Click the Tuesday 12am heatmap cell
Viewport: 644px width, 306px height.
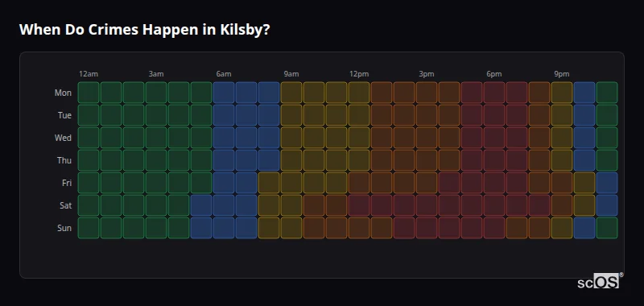[89, 115]
